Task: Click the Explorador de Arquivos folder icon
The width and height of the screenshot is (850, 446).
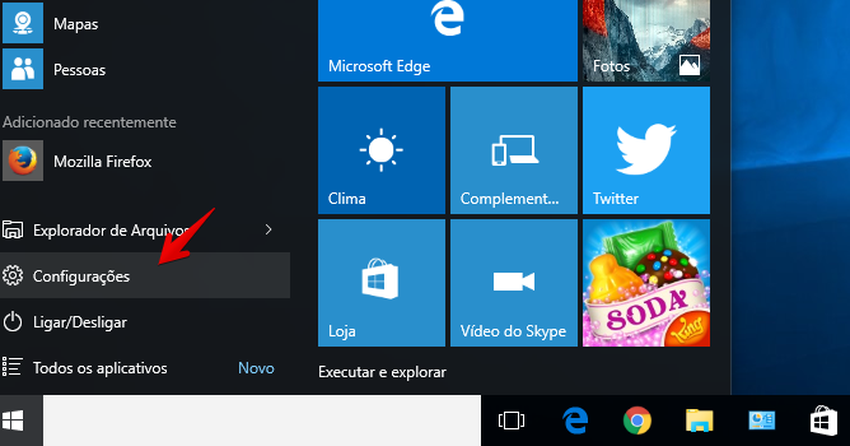Action: point(12,230)
